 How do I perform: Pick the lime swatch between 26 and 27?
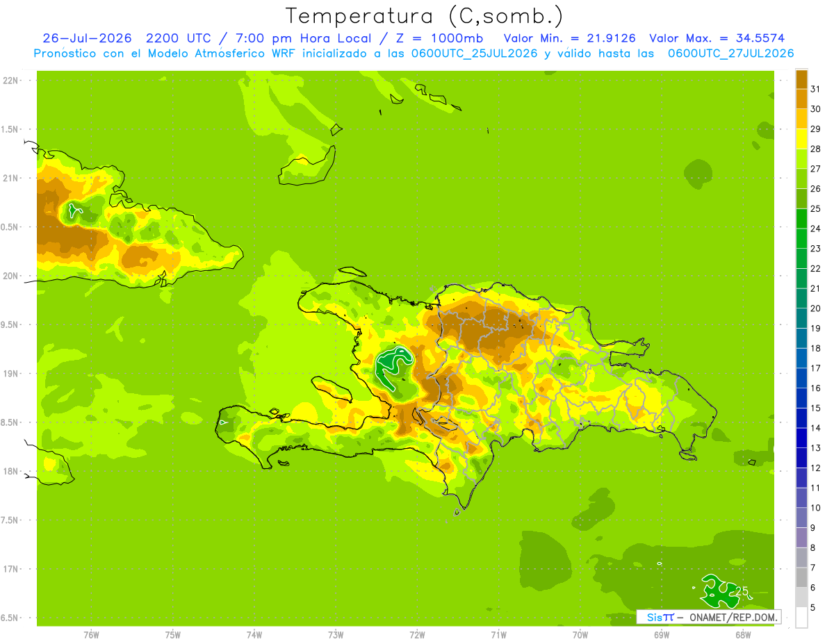(801, 179)
